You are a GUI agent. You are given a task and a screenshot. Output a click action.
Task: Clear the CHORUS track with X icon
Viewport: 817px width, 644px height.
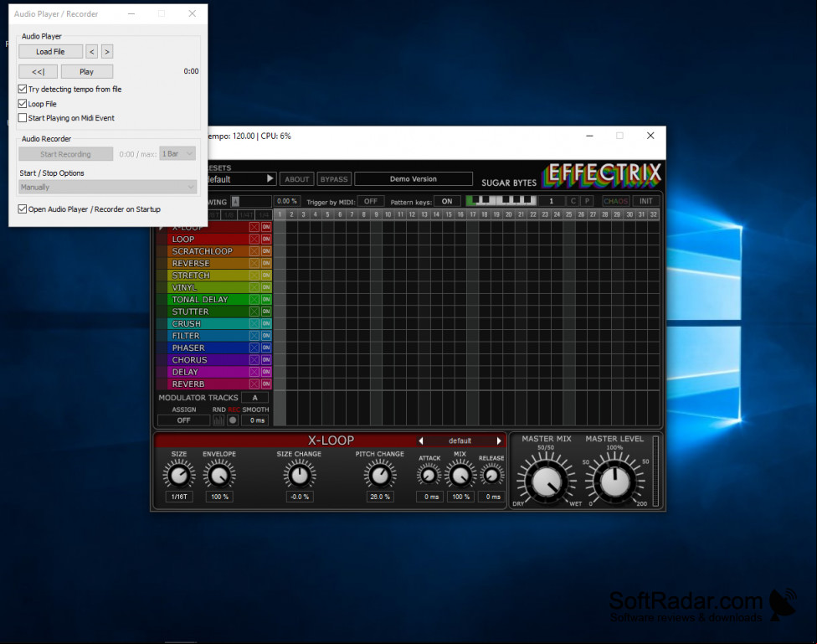tap(254, 360)
